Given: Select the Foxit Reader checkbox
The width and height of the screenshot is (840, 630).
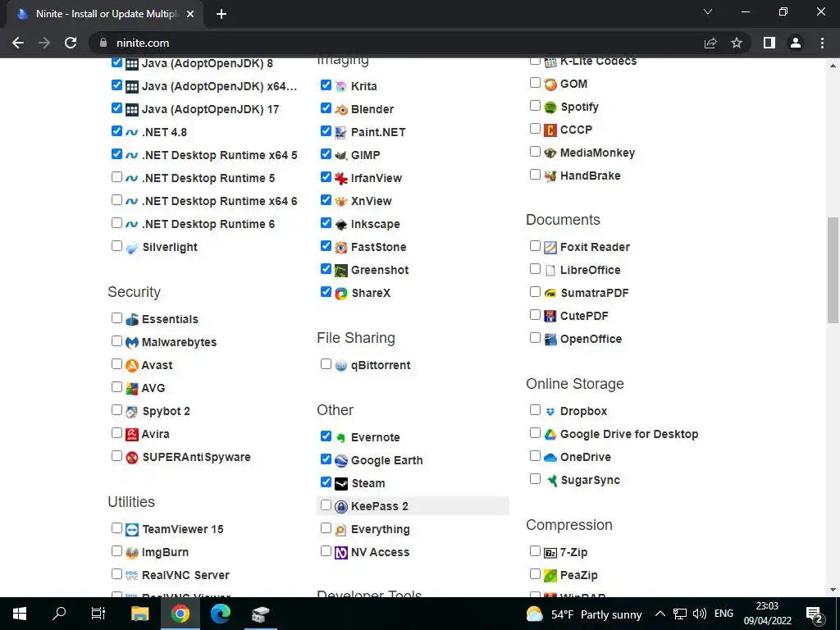Looking at the screenshot, I should pos(535,246).
